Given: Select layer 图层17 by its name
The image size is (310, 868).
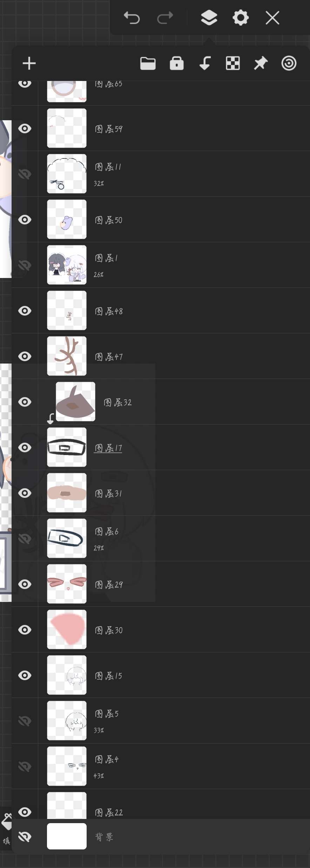Looking at the screenshot, I should pyautogui.click(x=108, y=448).
